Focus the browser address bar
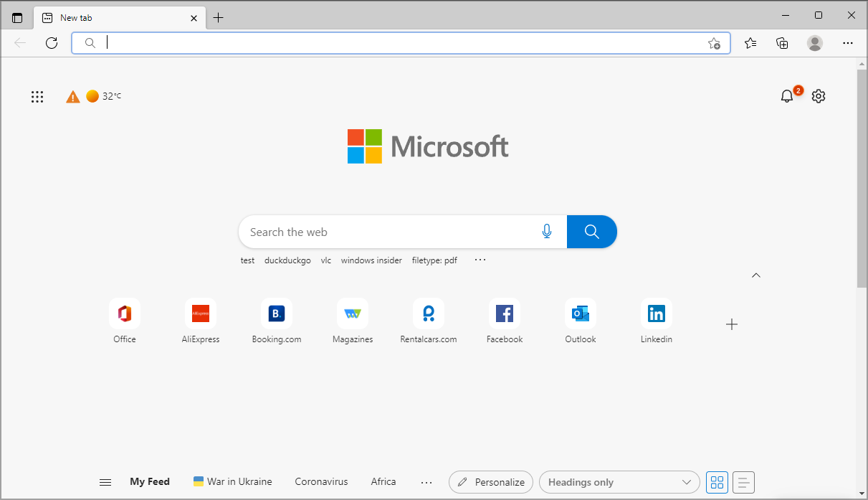The image size is (868, 500). (x=401, y=43)
